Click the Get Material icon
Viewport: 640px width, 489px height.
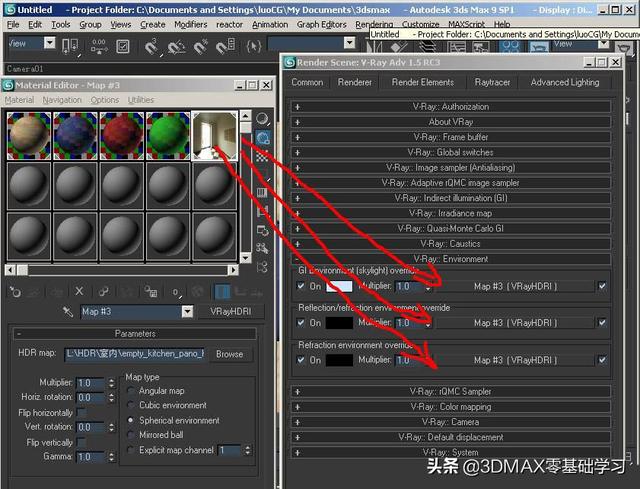[x=16, y=291]
